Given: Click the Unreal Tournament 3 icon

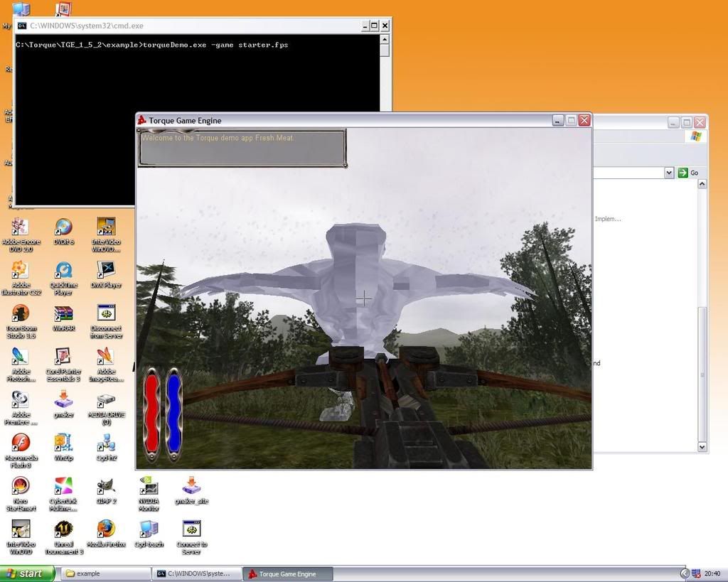Looking at the screenshot, I should [63, 537].
